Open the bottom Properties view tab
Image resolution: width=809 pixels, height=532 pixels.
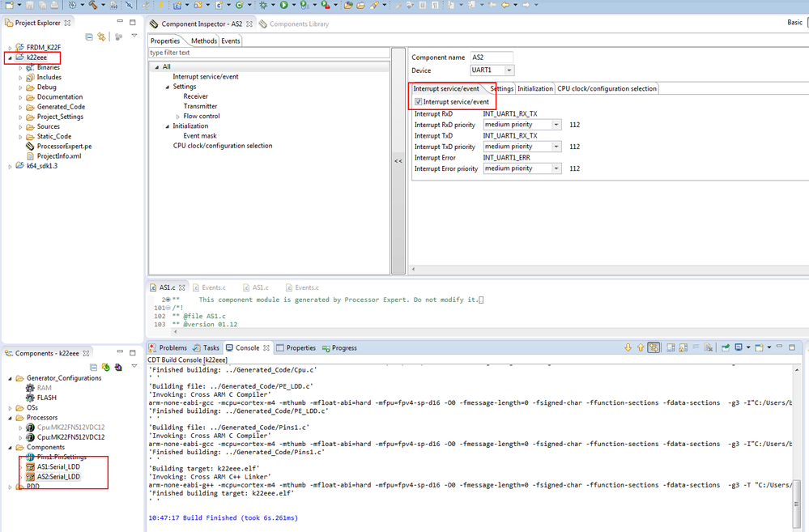296,348
